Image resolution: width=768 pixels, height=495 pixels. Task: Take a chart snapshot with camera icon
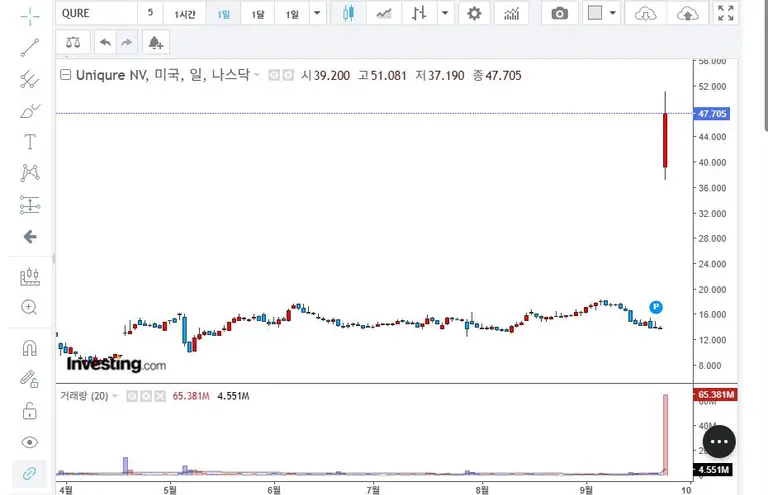560,13
